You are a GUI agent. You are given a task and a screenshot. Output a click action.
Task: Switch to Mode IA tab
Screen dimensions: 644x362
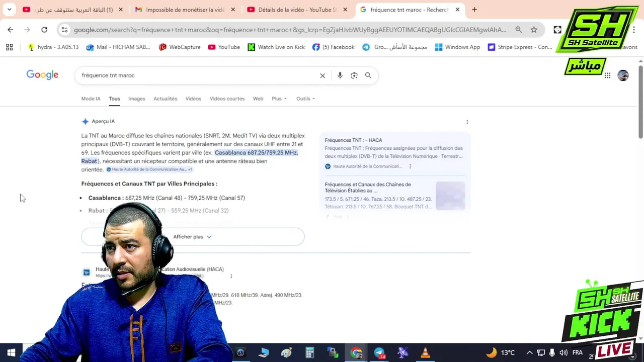click(91, 99)
